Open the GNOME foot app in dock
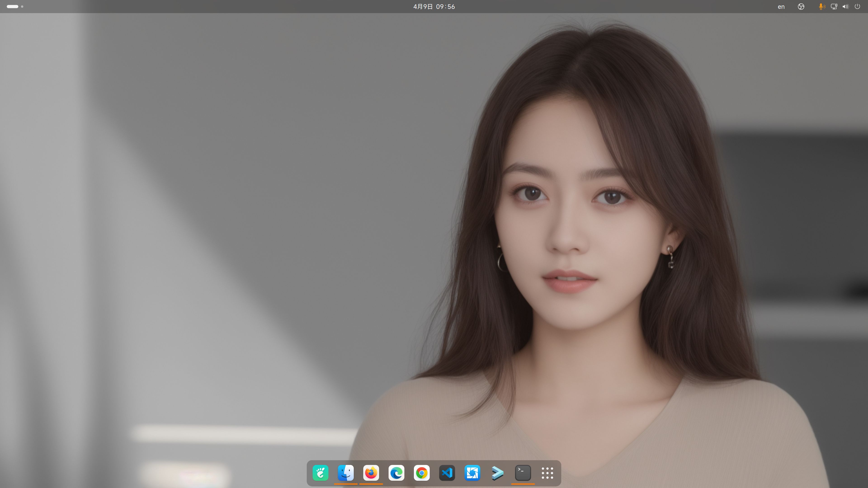Image resolution: width=868 pixels, height=488 pixels. tap(321, 473)
